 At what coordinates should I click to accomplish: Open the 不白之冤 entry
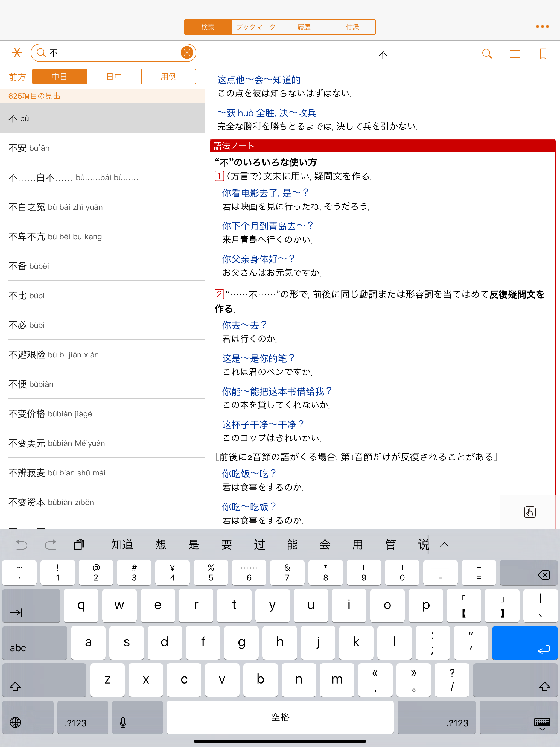click(102, 207)
